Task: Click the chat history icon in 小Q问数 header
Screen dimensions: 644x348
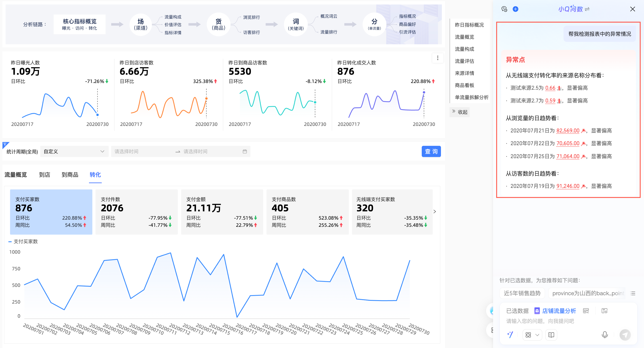Action: click(504, 9)
